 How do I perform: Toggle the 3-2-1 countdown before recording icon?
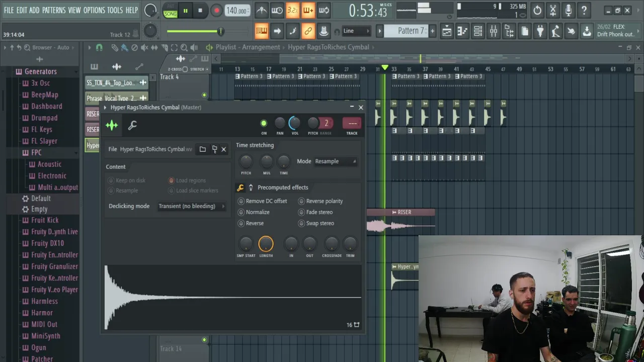click(x=293, y=10)
